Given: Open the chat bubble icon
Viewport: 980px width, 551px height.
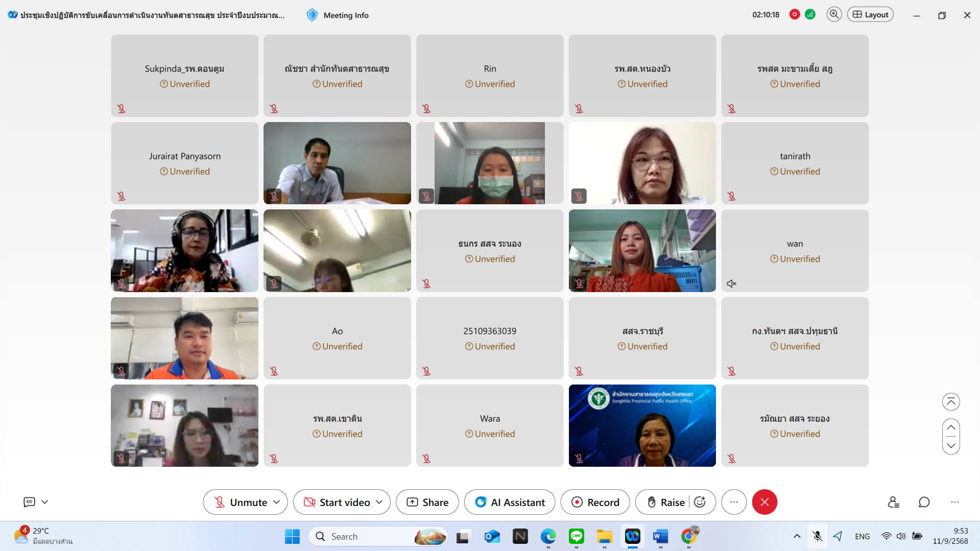Looking at the screenshot, I should pyautogui.click(x=924, y=502).
